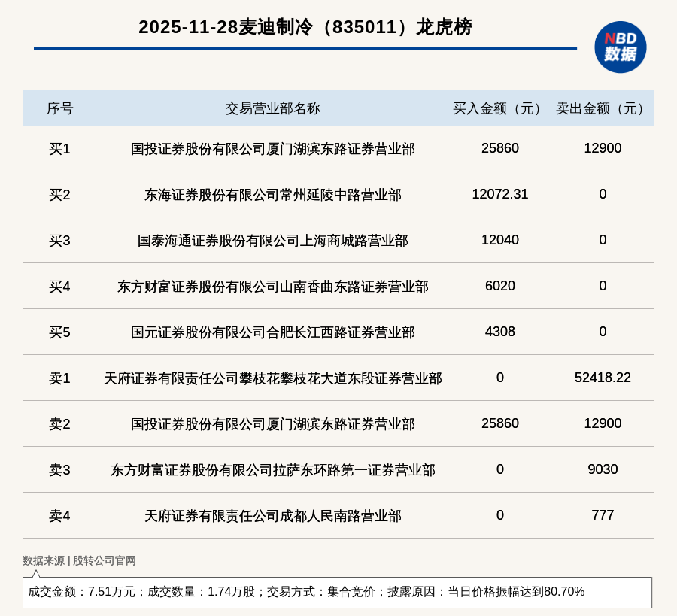Select the 序号 column header
The width and height of the screenshot is (677, 616).
click(59, 108)
